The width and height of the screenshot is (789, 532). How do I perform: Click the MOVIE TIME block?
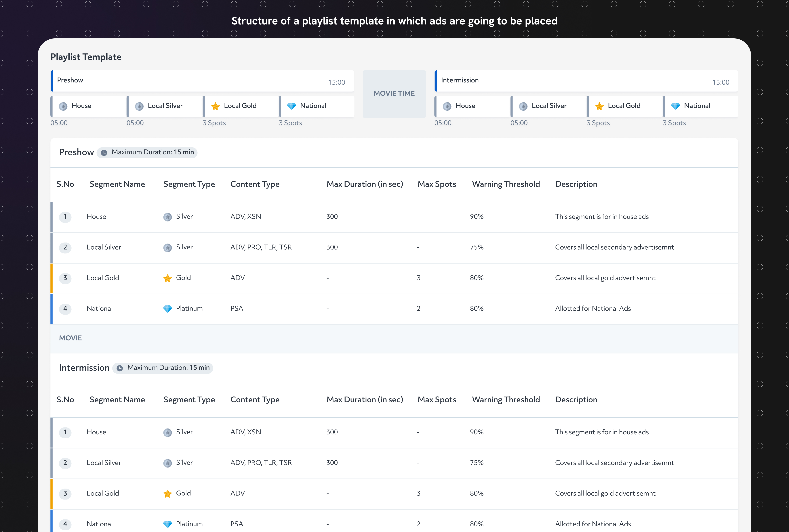[394, 94]
